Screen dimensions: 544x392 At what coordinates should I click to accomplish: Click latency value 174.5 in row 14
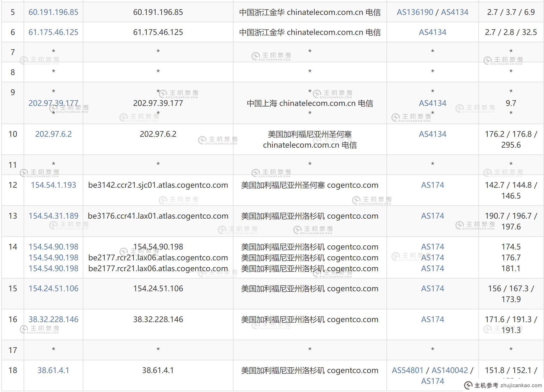click(x=511, y=247)
